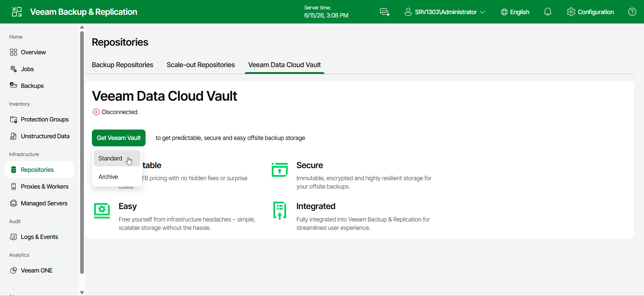644x296 pixels.
Task: Click the Integrated feature icon
Action: [x=280, y=211]
